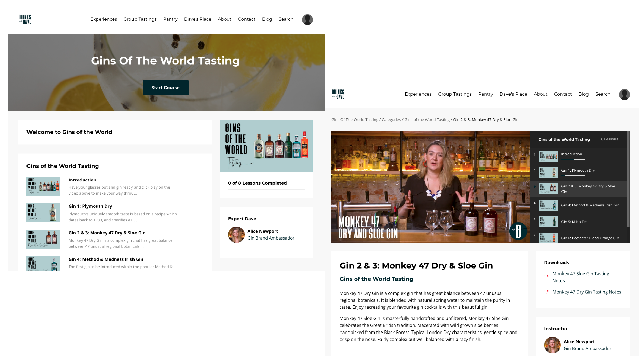
Task: Open Group Tastings in left page nav
Action: pos(140,19)
